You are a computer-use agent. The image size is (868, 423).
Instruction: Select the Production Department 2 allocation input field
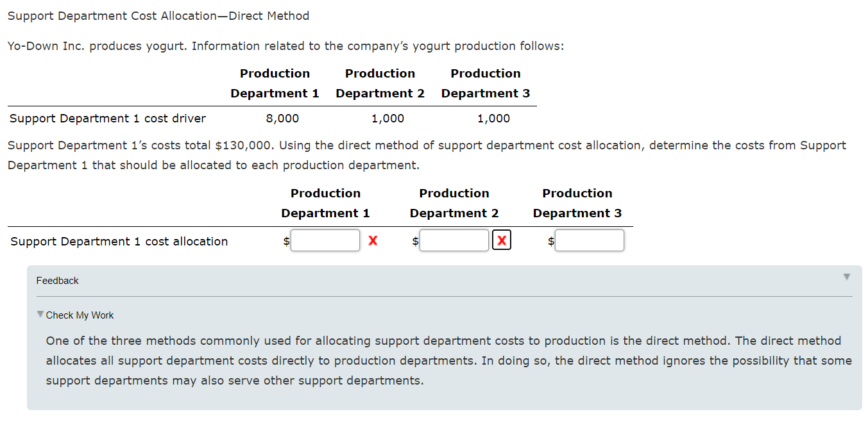(x=454, y=240)
